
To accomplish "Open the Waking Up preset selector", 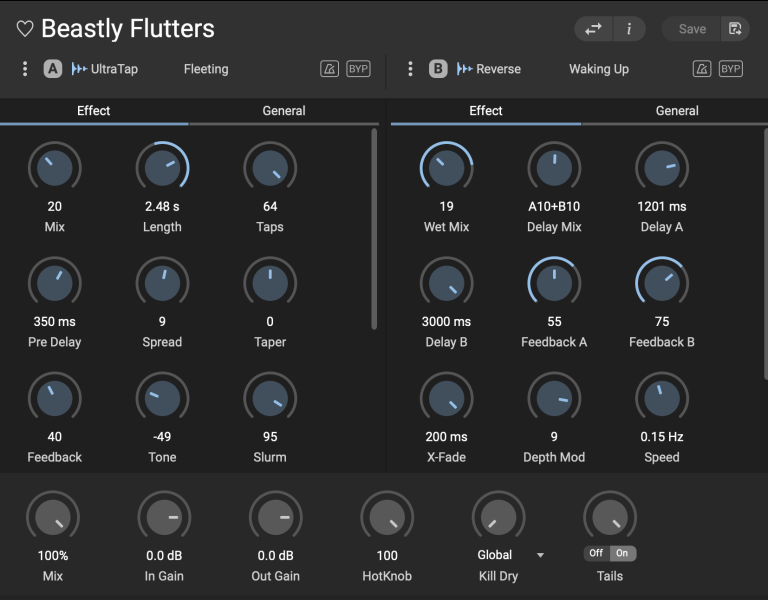I will [x=599, y=69].
